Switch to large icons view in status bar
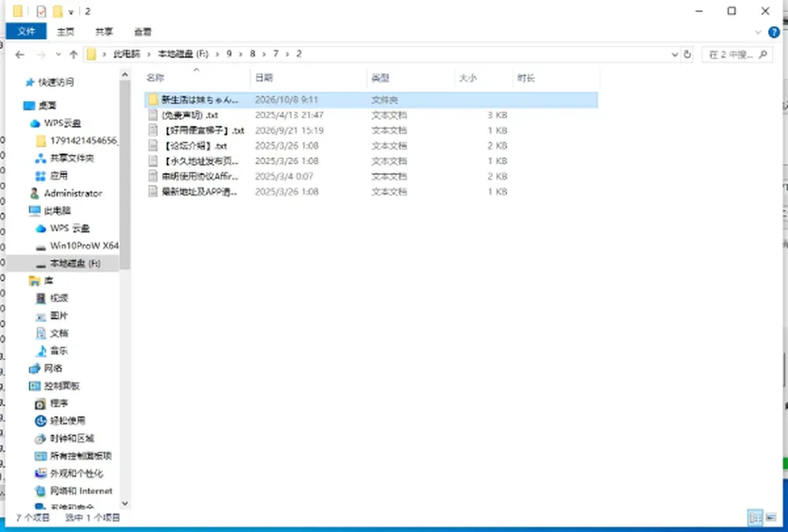788x532 pixels. 771,517
